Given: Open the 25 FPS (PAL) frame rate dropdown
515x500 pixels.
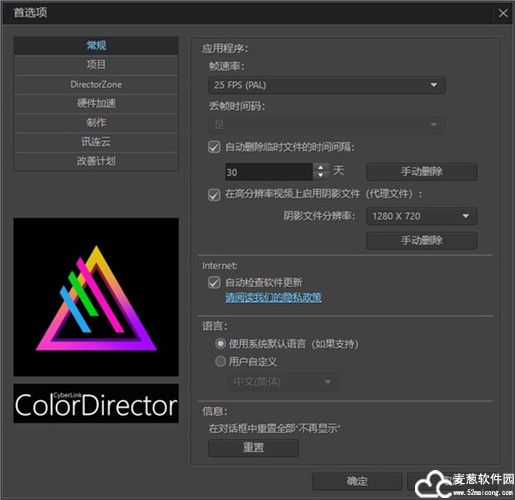Looking at the screenshot, I should (327, 85).
